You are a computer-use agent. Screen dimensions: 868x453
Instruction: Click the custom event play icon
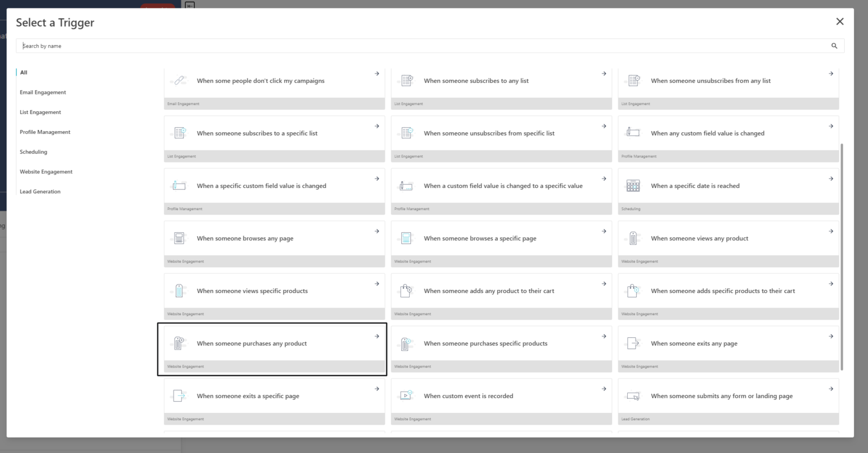(406, 395)
